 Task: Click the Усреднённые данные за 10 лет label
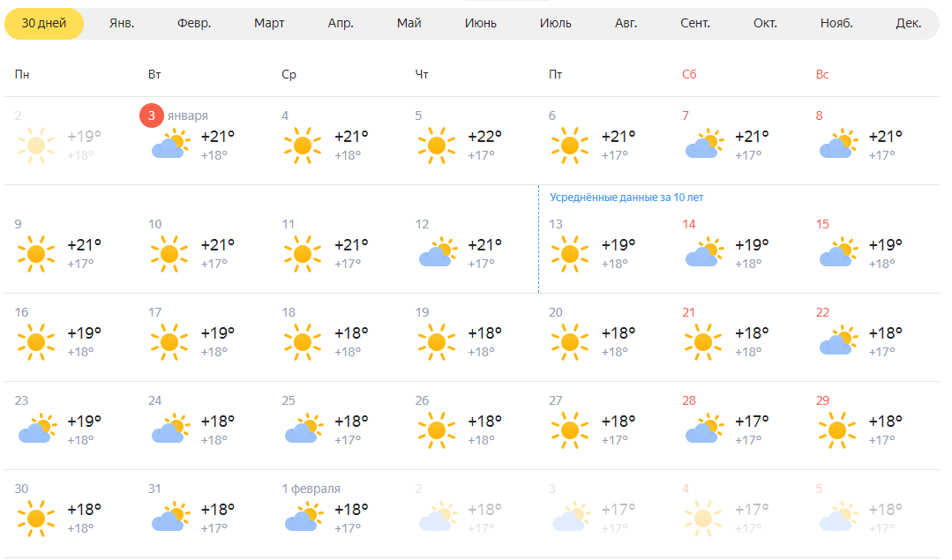point(626,198)
